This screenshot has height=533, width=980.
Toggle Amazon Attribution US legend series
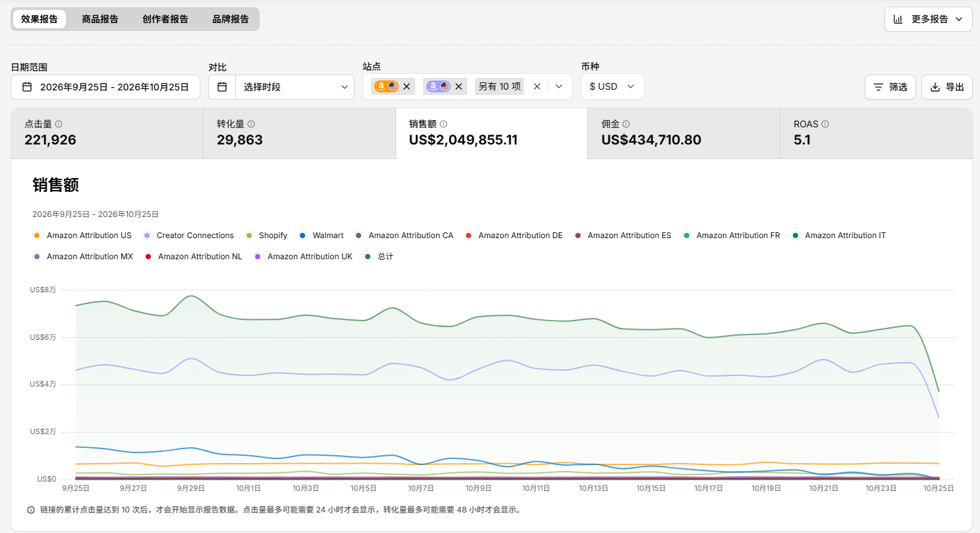coord(82,235)
